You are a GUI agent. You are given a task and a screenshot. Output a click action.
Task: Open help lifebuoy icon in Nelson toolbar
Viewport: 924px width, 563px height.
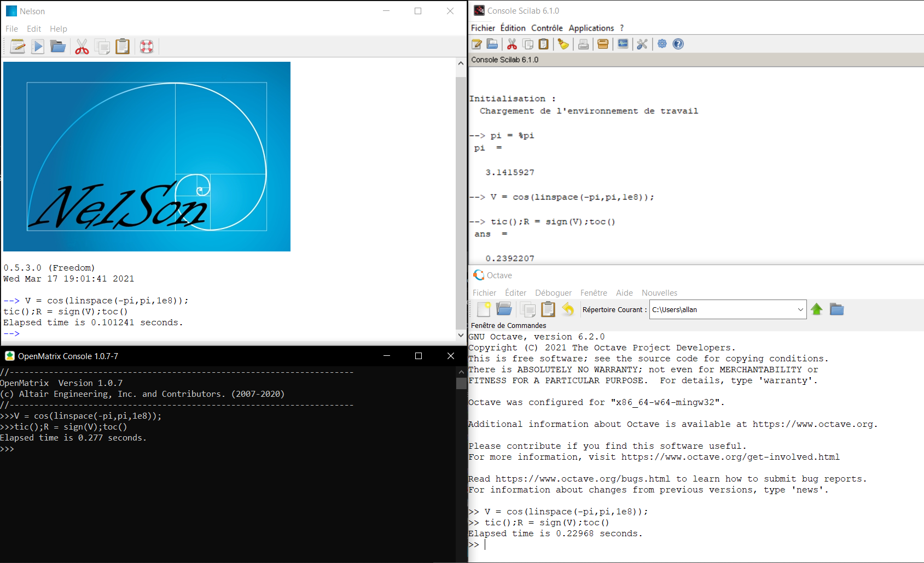[x=147, y=46]
